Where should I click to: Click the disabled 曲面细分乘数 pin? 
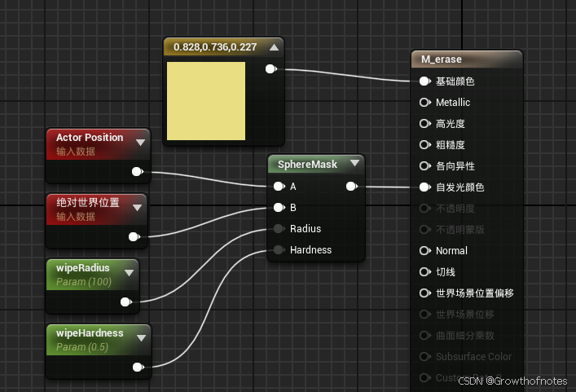[425, 336]
